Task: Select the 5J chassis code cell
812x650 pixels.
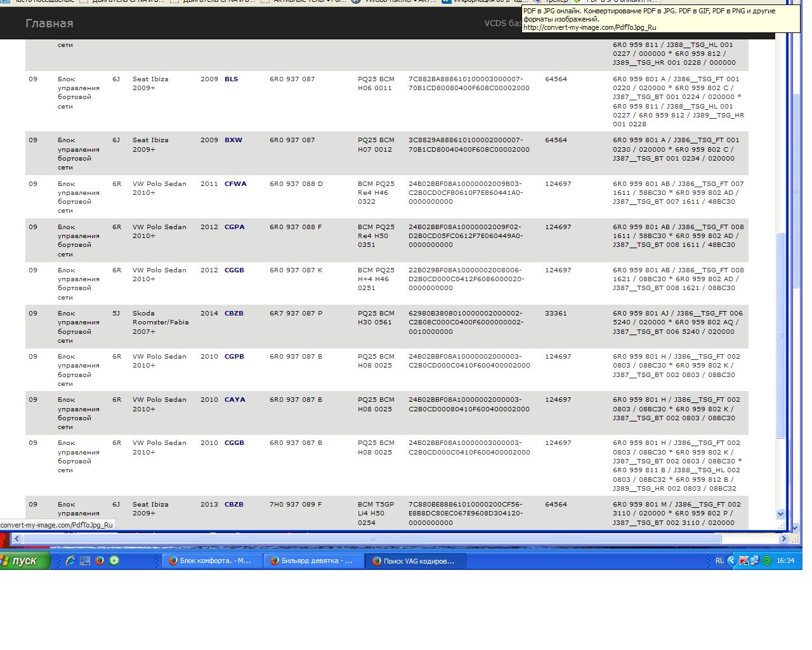Action: click(116, 314)
